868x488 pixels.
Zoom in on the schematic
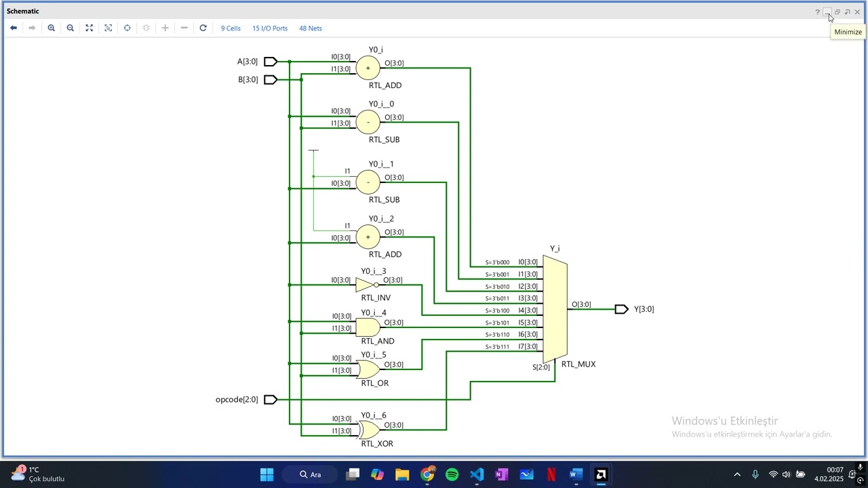click(51, 28)
